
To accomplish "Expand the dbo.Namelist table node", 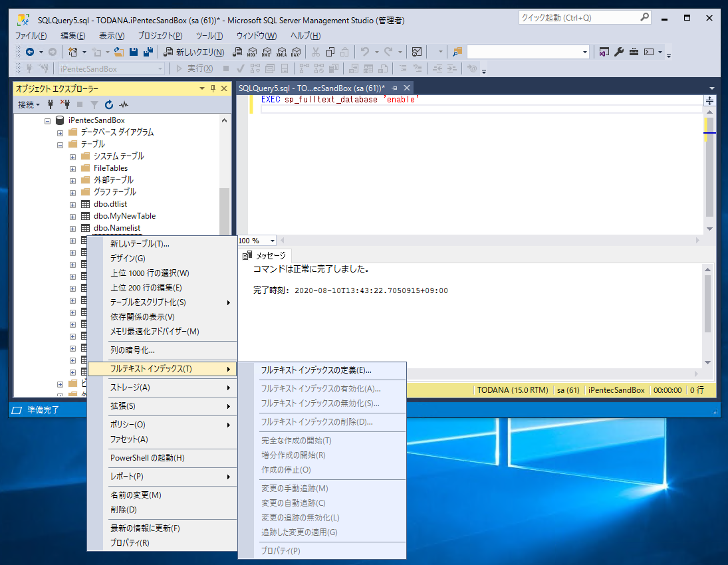I will [x=72, y=228].
